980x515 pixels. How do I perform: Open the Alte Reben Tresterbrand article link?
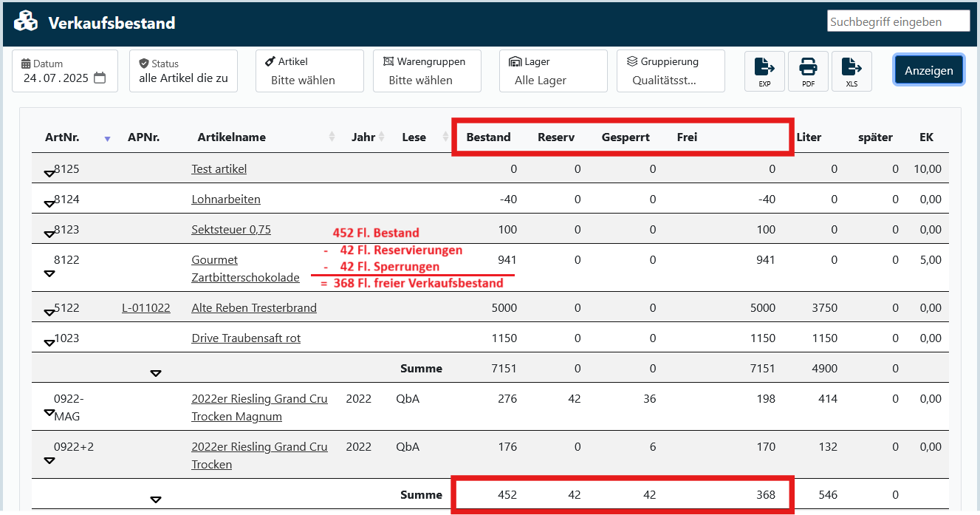click(x=254, y=308)
